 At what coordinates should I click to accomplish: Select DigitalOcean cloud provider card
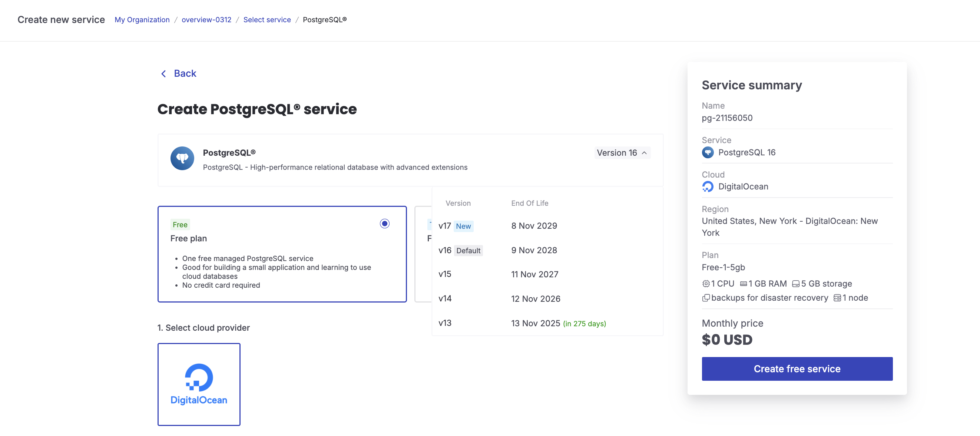[x=199, y=384]
